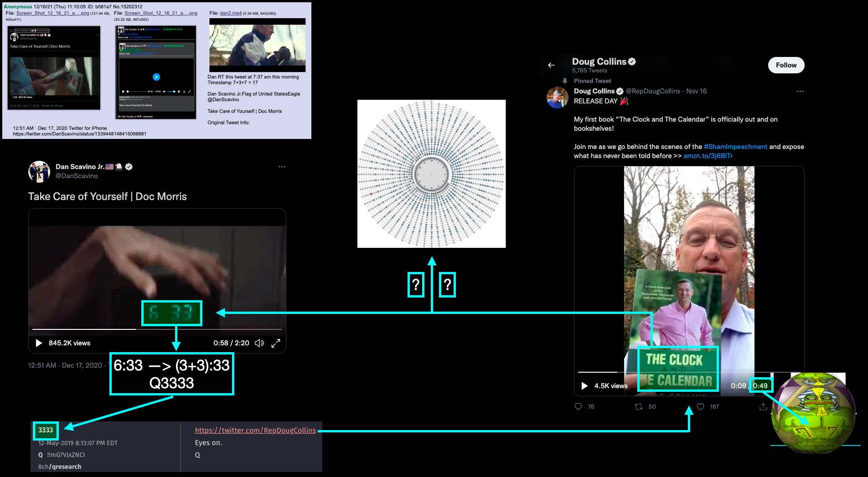This screenshot has width=868, height=477.
Task: Open the dan2.mp4 video thumbnail
Action: pos(257,45)
